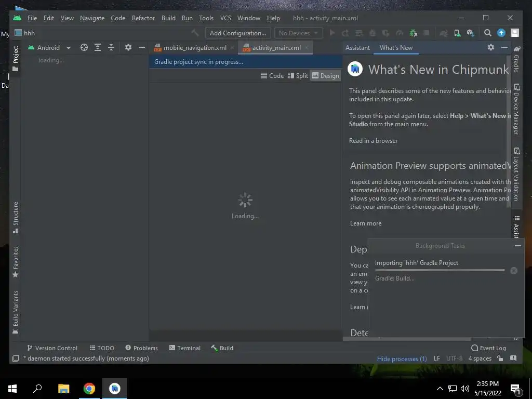The image size is (532, 399).
Task: Open the Android project view dropdown
Action: pos(49,47)
